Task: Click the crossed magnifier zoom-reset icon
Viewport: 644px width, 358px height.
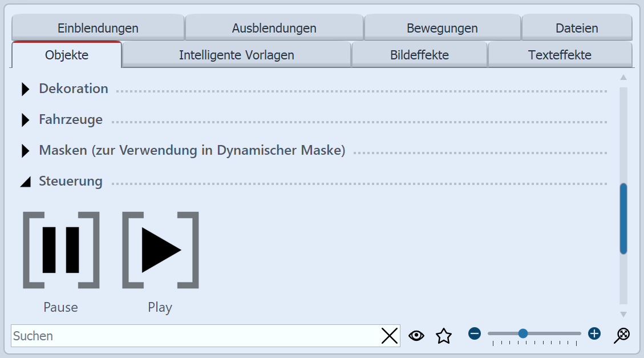Action: point(622,335)
